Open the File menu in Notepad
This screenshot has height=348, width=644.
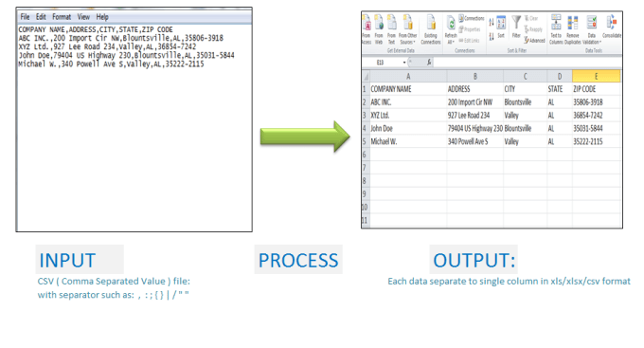click(25, 17)
